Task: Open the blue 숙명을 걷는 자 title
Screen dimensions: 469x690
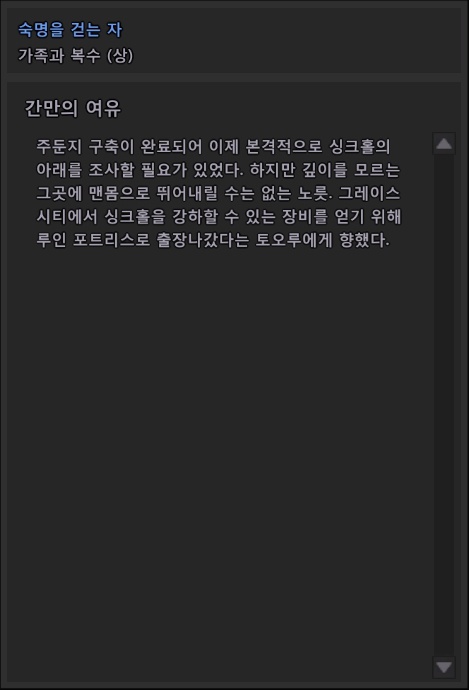Action: (x=70, y=29)
